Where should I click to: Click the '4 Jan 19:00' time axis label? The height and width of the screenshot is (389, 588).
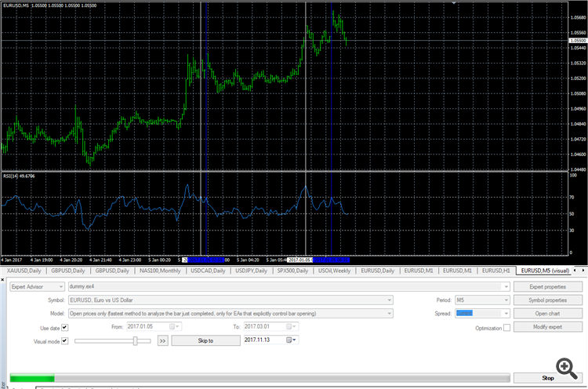tap(42, 260)
